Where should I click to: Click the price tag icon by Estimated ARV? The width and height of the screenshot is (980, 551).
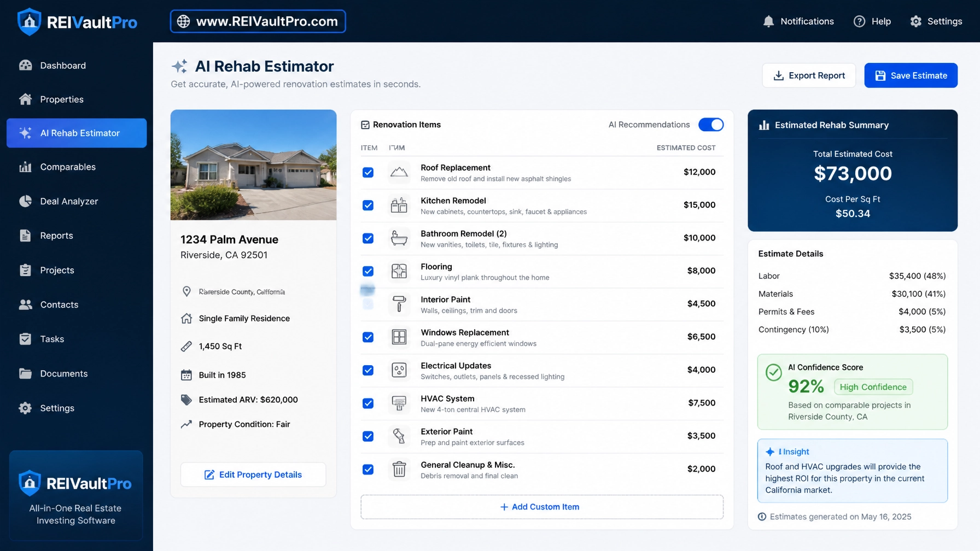point(186,400)
